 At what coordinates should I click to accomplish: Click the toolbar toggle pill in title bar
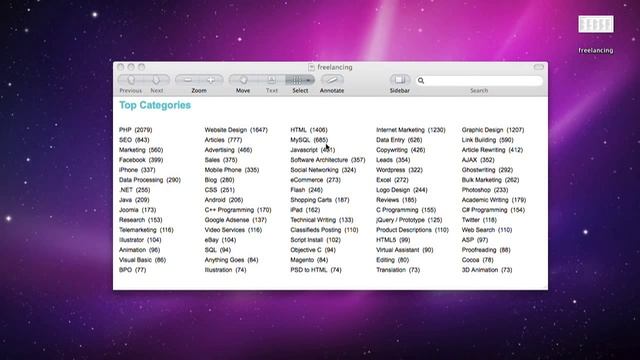pos(539,67)
